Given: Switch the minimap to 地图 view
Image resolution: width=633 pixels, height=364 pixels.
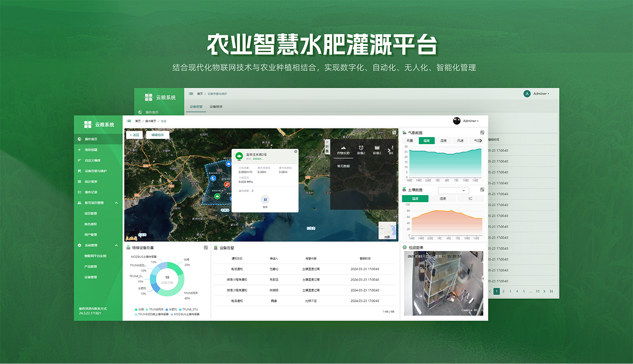Looking at the screenshot, I should [387, 231].
